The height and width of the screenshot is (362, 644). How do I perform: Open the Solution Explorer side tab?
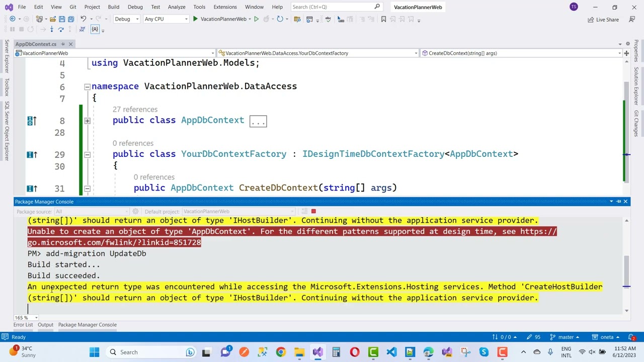point(636,86)
